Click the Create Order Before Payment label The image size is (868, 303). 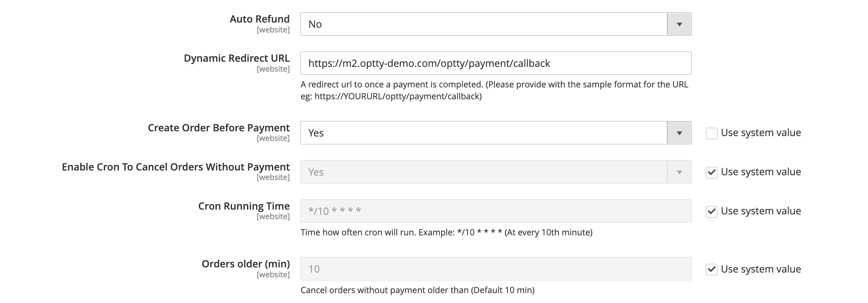pyautogui.click(x=219, y=128)
